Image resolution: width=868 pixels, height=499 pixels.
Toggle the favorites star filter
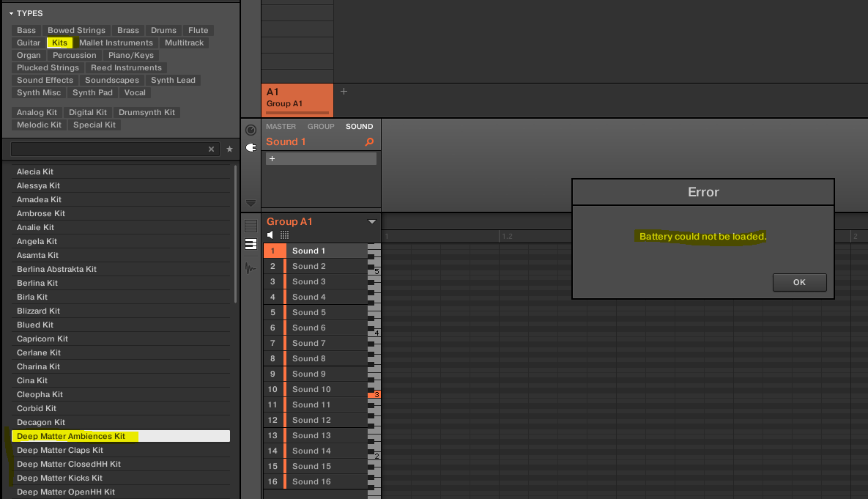(229, 149)
